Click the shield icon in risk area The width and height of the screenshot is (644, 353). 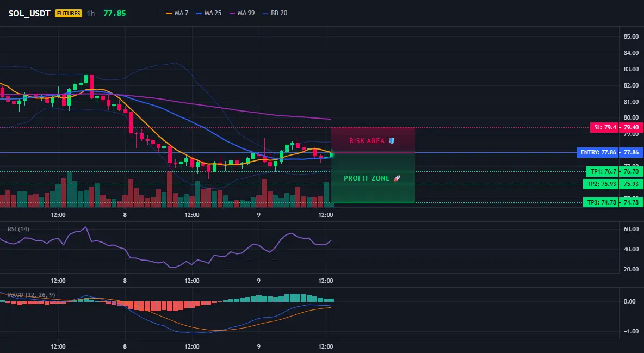click(392, 140)
